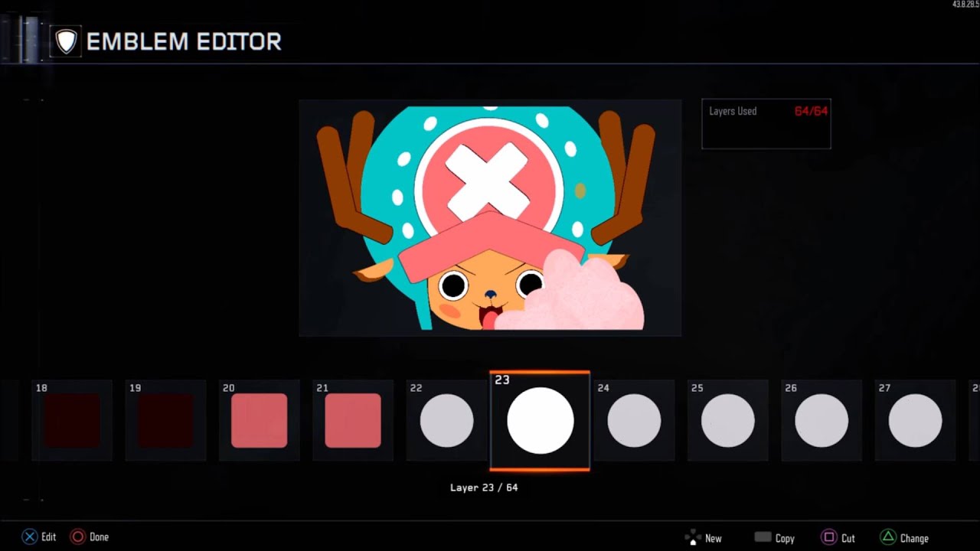The image size is (980, 551).
Task: Click the Cut label
Action: (x=848, y=539)
